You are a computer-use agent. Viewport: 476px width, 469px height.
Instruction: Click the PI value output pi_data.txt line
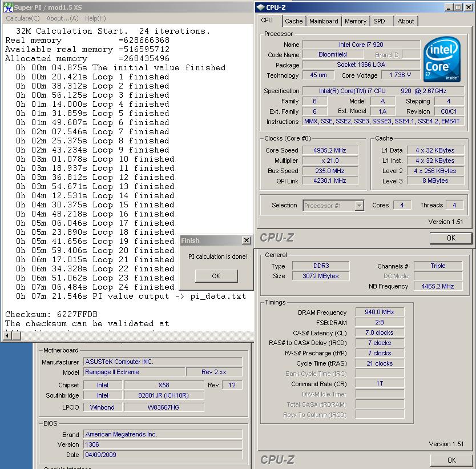coord(131,296)
